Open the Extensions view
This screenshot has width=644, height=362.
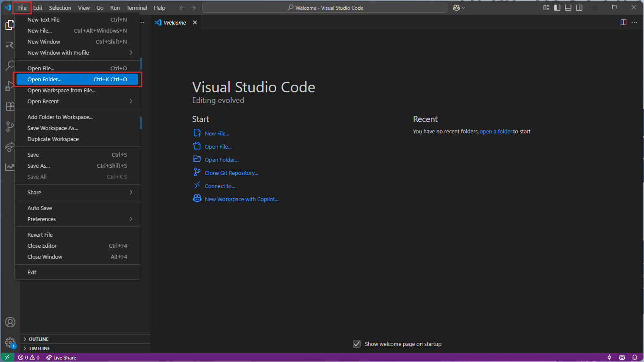point(9,106)
